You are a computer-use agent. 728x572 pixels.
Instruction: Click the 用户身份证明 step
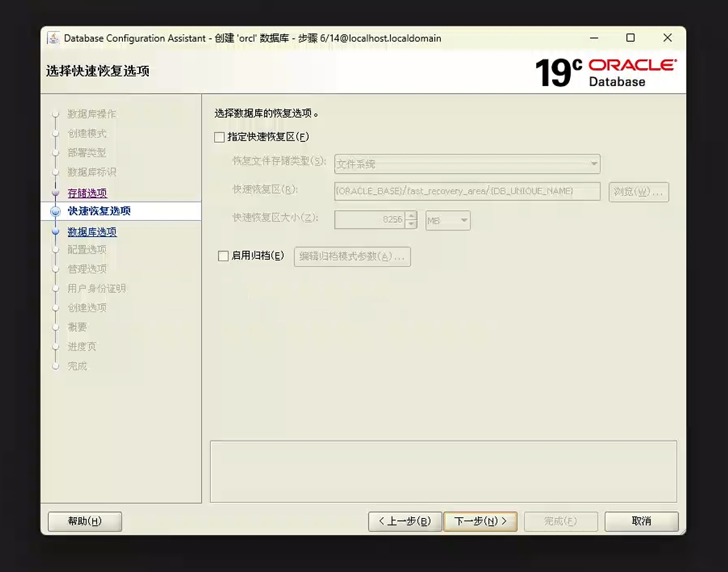pos(97,288)
